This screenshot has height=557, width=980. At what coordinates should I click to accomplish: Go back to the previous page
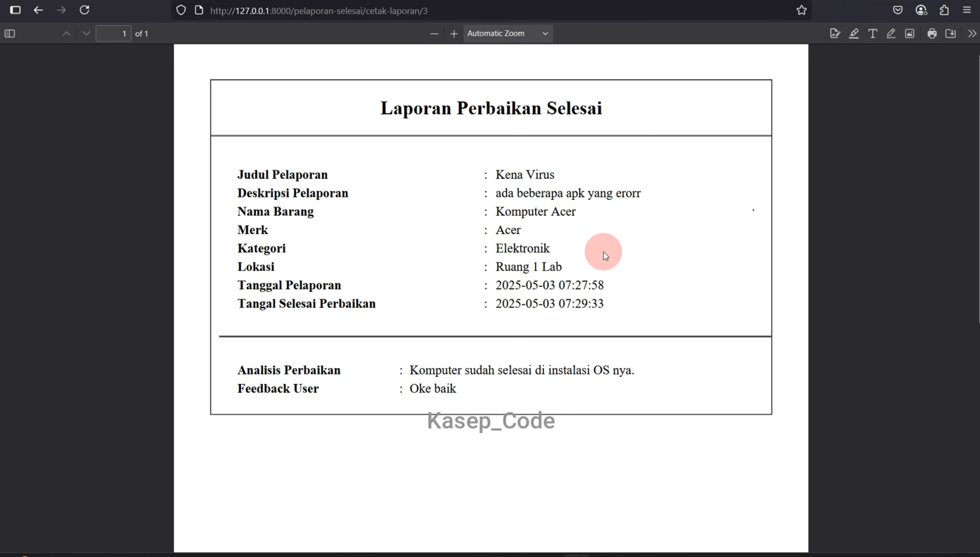pos(38,10)
